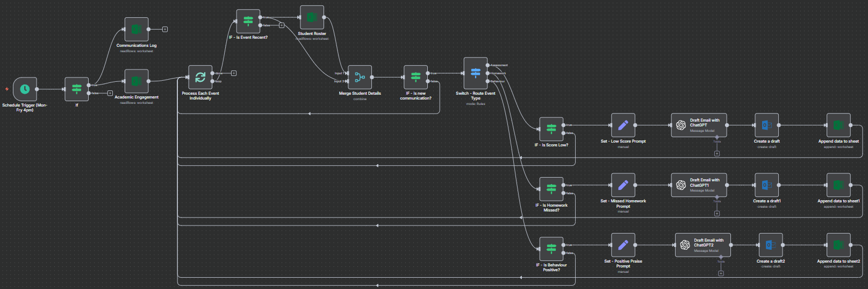Open the Append data to sheet1 node
Viewport: 868px width, 289px height.
pos(838,185)
